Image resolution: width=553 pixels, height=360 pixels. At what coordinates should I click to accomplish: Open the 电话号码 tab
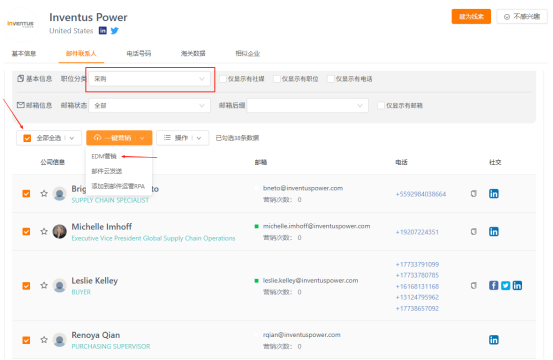[x=139, y=54]
